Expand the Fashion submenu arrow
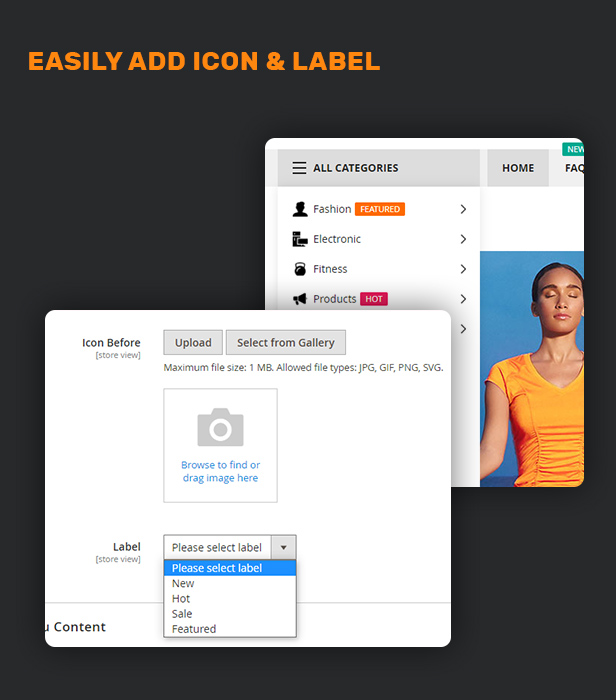The height and width of the screenshot is (700, 616). point(463,209)
